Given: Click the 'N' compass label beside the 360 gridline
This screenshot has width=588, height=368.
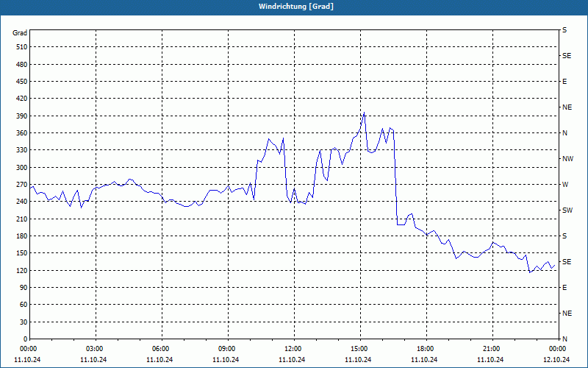Looking at the screenshot, I should pos(564,133).
